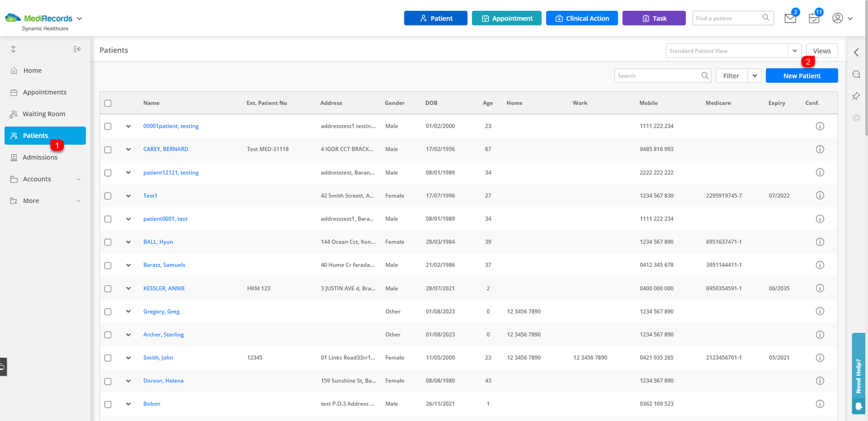The image size is (868, 421).
Task: Expand the Filter dropdown arrow
Action: pos(754,76)
